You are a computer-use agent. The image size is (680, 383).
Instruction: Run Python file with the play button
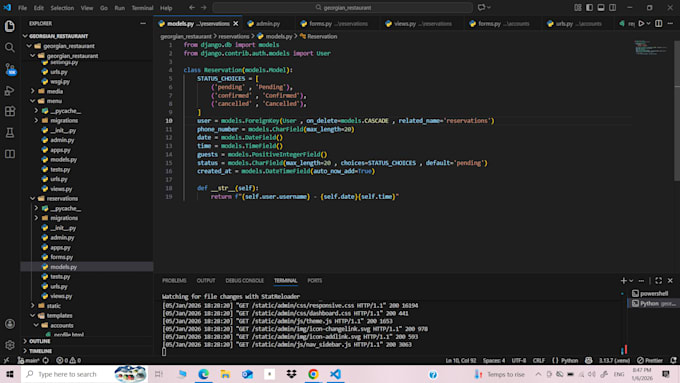(x=641, y=23)
